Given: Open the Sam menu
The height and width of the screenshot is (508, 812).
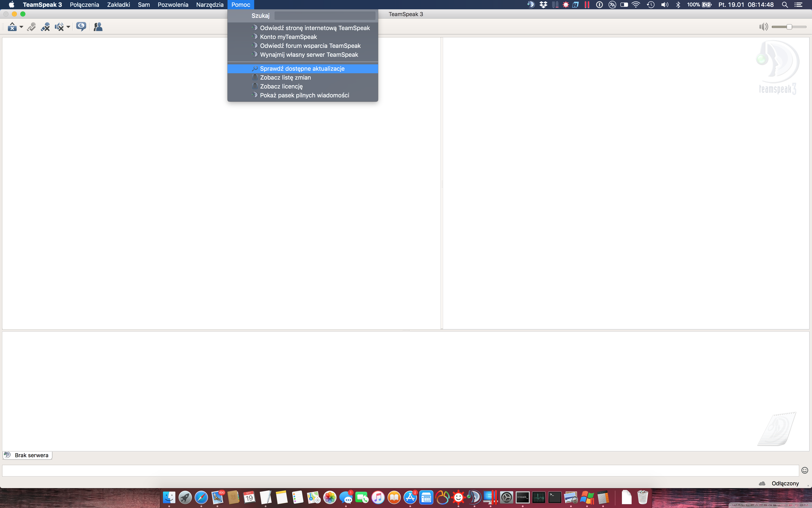Looking at the screenshot, I should [144, 5].
